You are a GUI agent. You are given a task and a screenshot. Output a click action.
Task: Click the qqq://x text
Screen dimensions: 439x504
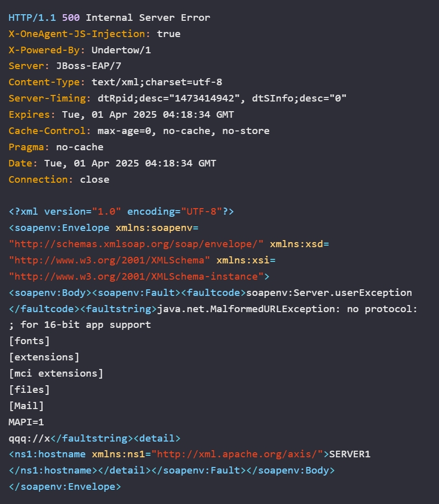[29, 439]
